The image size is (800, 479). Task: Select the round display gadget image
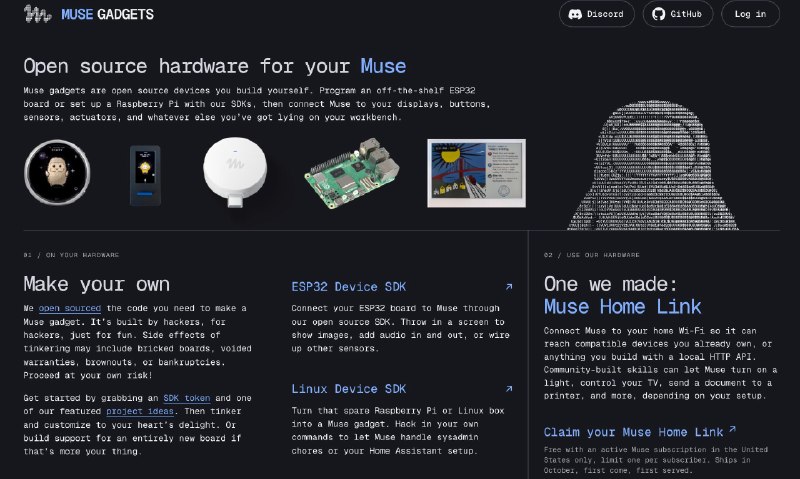(57, 172)
